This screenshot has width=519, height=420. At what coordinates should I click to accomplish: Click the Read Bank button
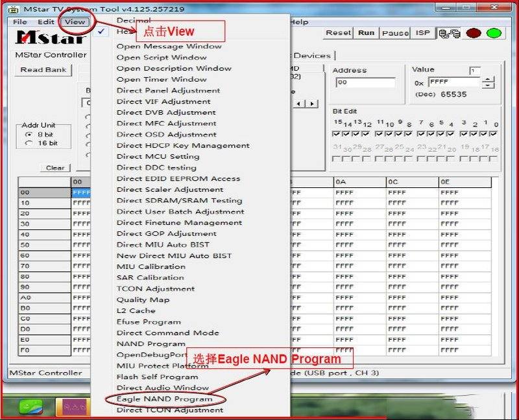point(43,70)
